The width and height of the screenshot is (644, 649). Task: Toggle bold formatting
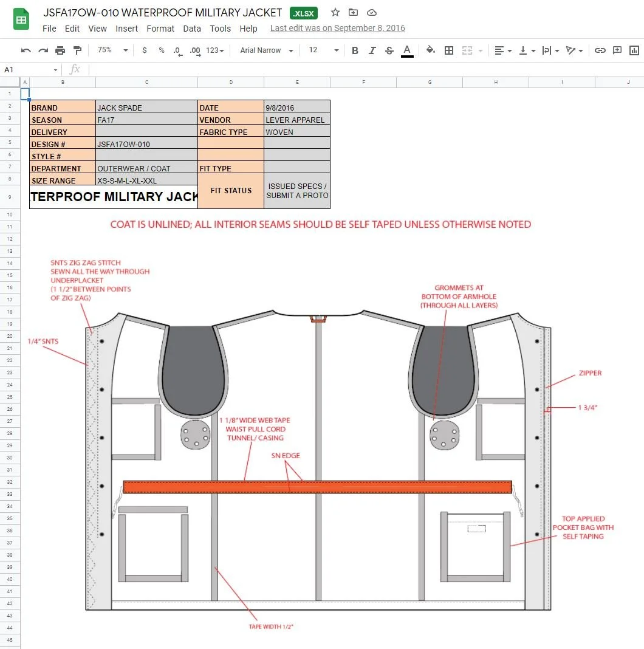[355, 50]
